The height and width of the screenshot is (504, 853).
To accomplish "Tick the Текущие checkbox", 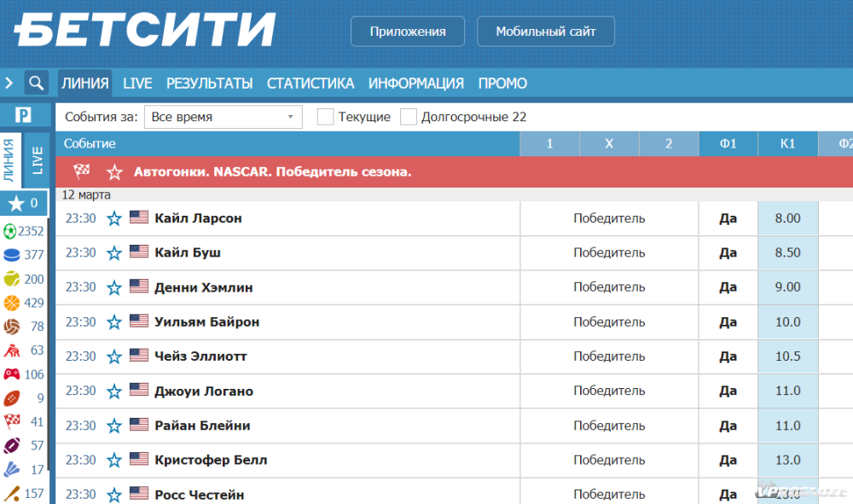I will [x=325, y=117].
